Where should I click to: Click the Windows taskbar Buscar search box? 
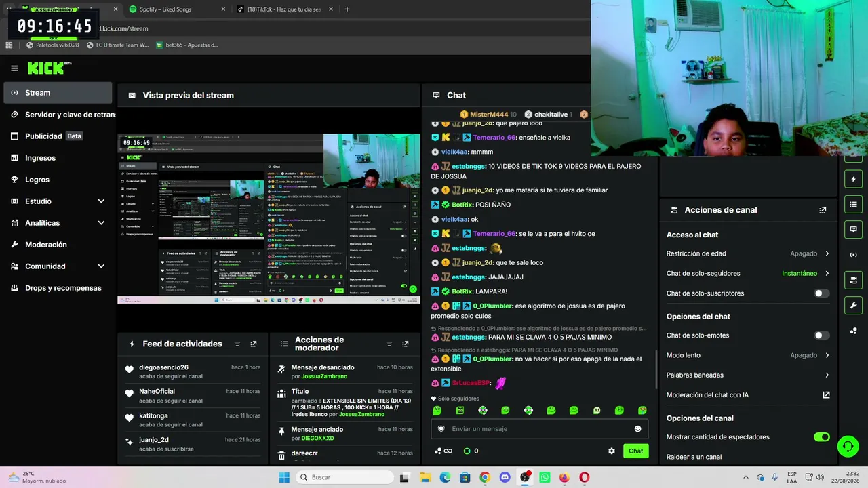[346, 477]
